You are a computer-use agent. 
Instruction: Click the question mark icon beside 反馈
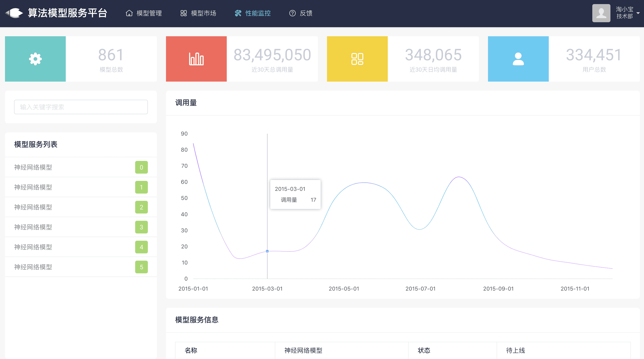(293, 13)
